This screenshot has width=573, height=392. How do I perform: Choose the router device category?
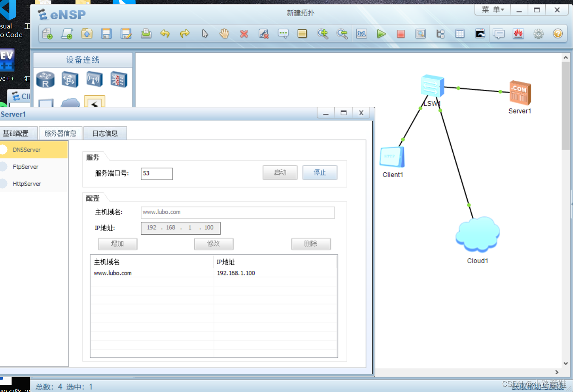click(x=45, y=80)
